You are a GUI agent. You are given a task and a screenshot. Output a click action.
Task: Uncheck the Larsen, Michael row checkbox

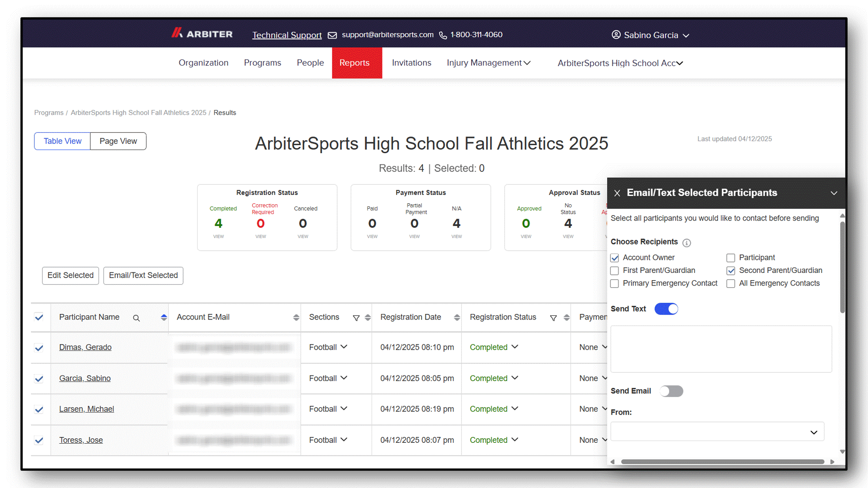point(39,409)
